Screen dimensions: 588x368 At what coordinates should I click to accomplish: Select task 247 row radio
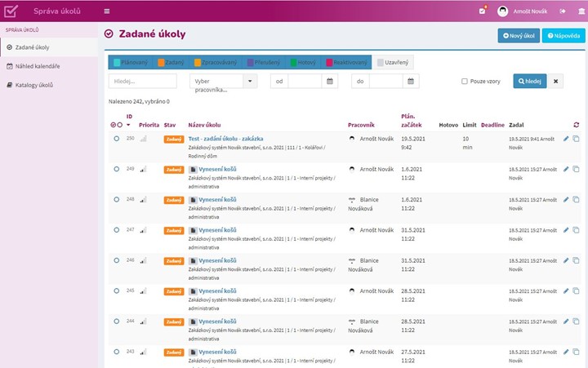click(x=117, y=230)
